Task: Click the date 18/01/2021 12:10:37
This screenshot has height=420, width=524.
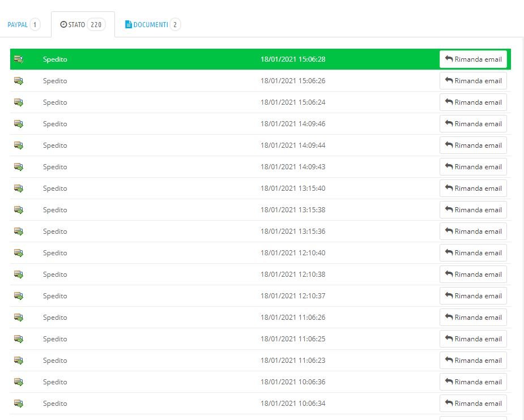Action: click(x=293, y=296)
